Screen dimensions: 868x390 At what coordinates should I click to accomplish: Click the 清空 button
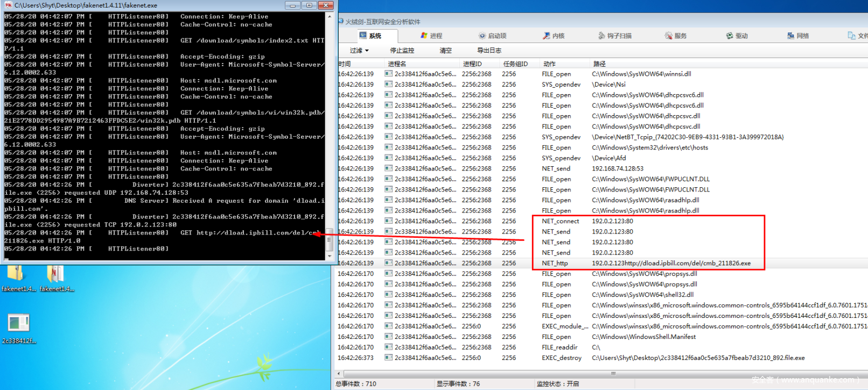pyautogui.click(x=446, y=51)
